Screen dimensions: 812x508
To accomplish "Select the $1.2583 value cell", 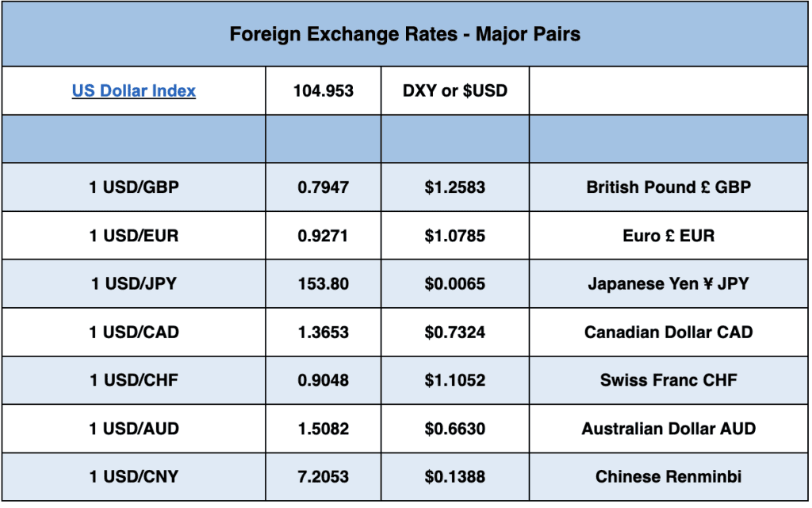I will click(x=455, y=187).
